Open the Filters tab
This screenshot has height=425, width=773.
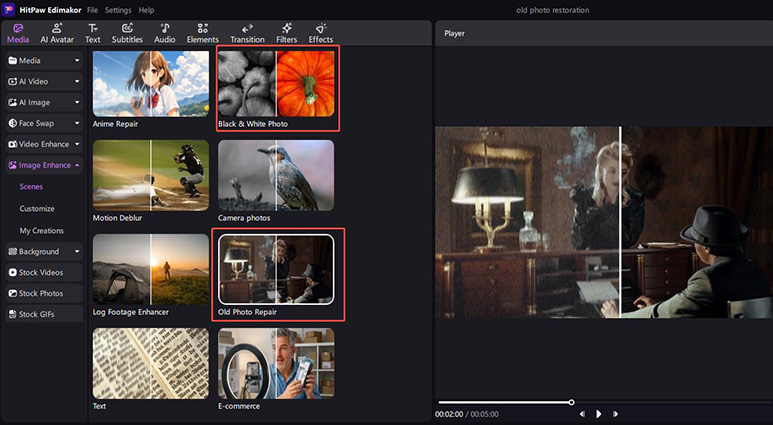pos(286,34)
